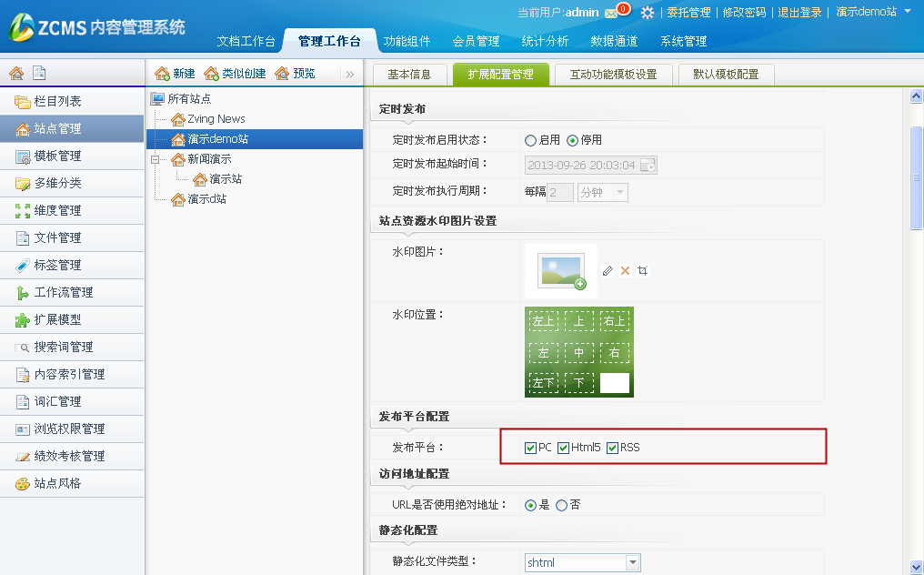
Task: Expand the 演示demo站 site switcher dropdown
Action: point(907,12)
